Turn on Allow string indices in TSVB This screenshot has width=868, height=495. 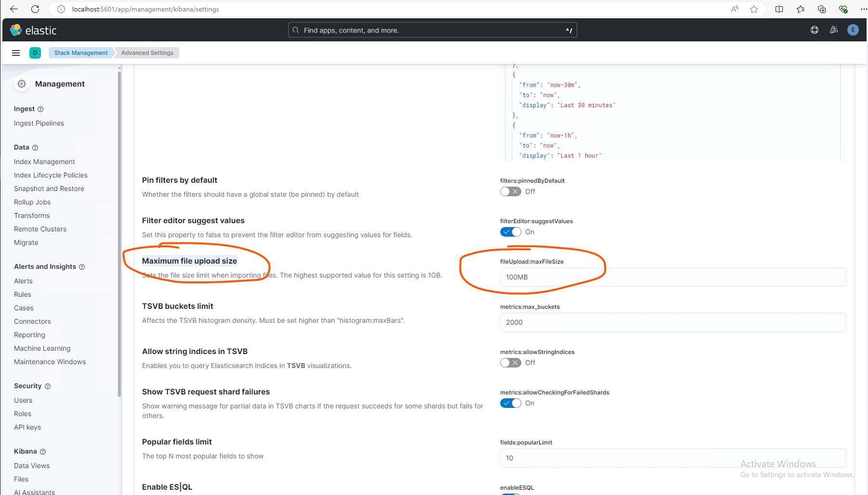[510, 363]
